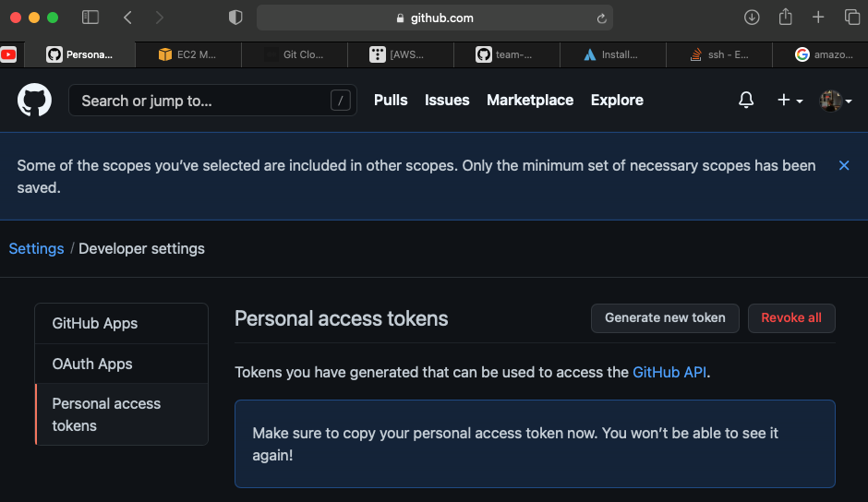Image resolution: width=868 pixels, height=502 pixels.
Task: Open the profile avatar menu
Action: click(x=836, y=101)
